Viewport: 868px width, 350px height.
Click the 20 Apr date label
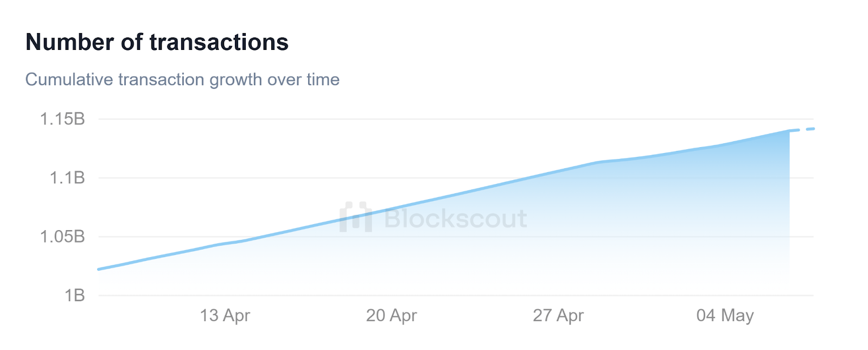pyautogui.click(x=391, y=315)
